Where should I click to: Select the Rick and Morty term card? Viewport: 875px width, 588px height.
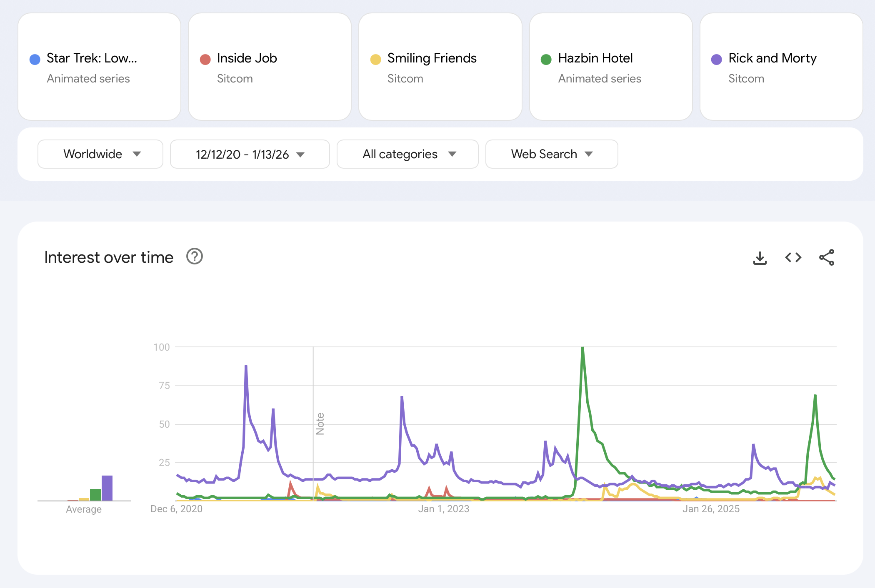point(781,67)
